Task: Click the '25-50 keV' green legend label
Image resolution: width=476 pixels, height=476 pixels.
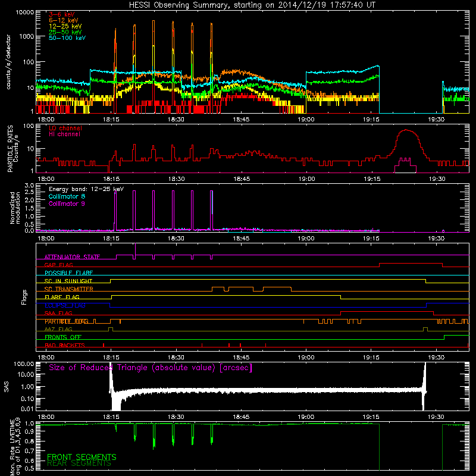Action: (65, 32)
